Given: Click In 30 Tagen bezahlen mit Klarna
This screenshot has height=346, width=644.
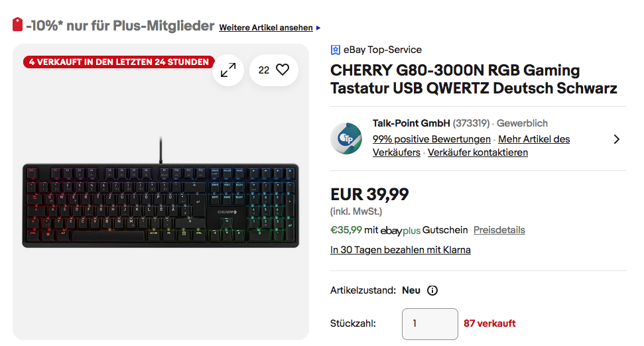Looking at the screenshot, I should 400,250.
